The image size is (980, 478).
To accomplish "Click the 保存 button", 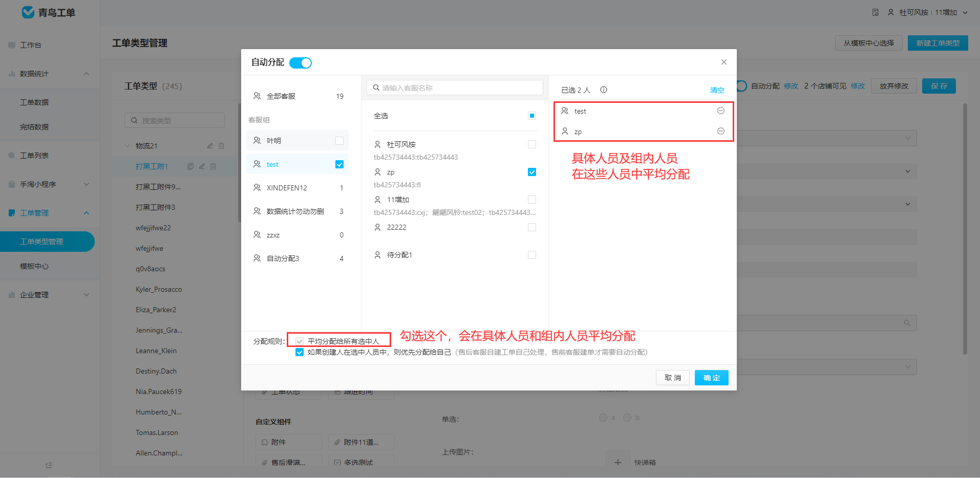I will [939, 86].
